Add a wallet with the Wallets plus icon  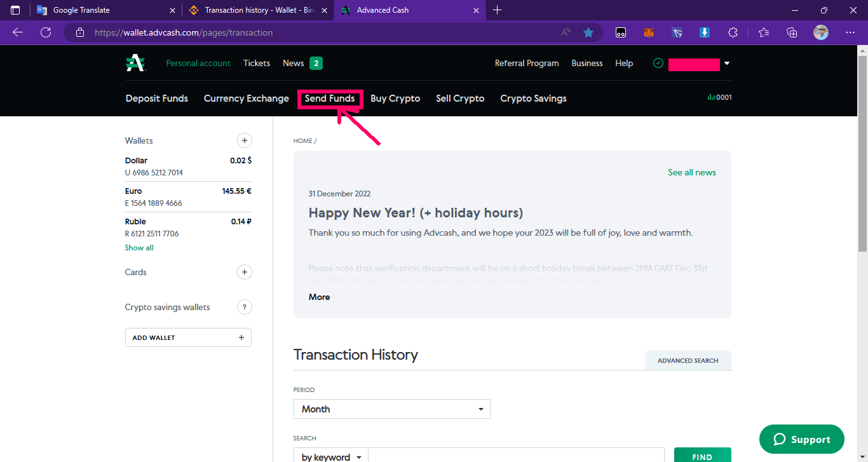click(x=245, y=140)
